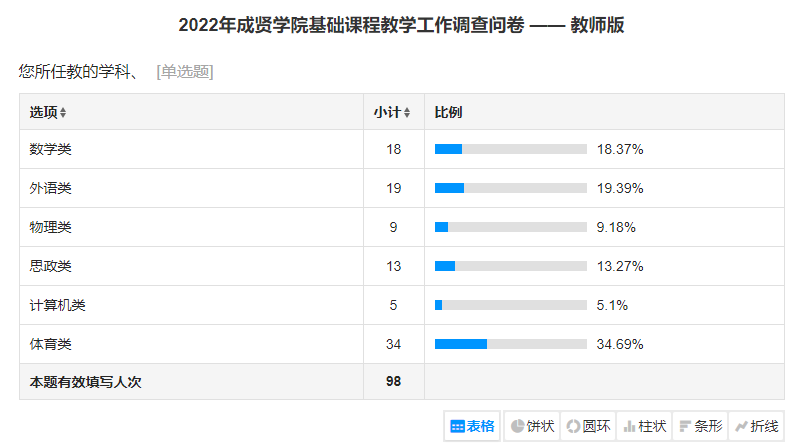Image resolution: width=794 pixels, height=445 pixels.
Task: Click the 体育类 percentage bar
Action: 510,344
